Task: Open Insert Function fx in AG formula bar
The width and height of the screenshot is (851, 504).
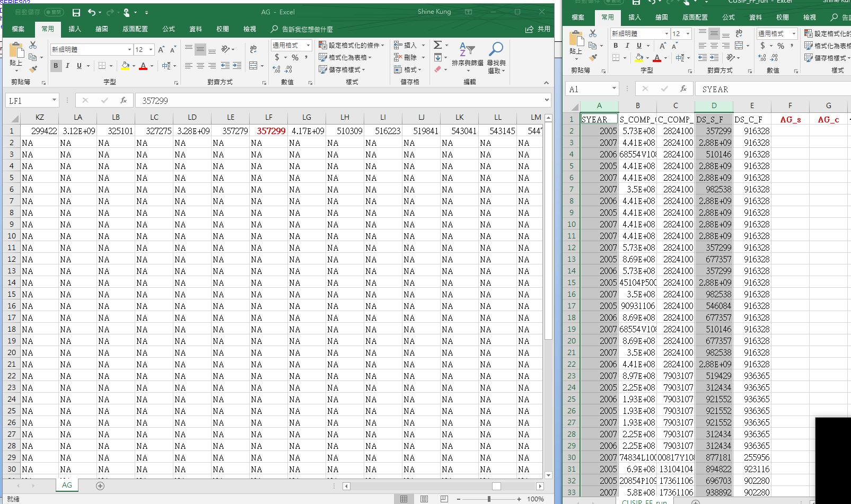Action: 123,100
